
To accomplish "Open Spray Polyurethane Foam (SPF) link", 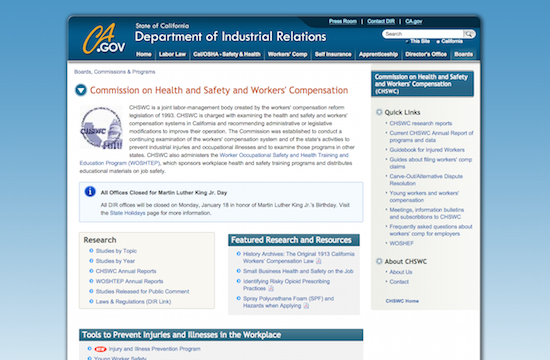I will (288, 302).
